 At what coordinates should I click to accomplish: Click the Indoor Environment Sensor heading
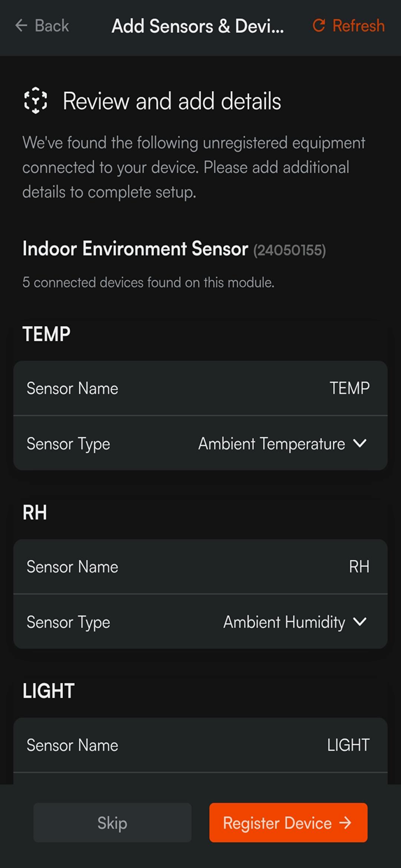(x=135, y=248)
